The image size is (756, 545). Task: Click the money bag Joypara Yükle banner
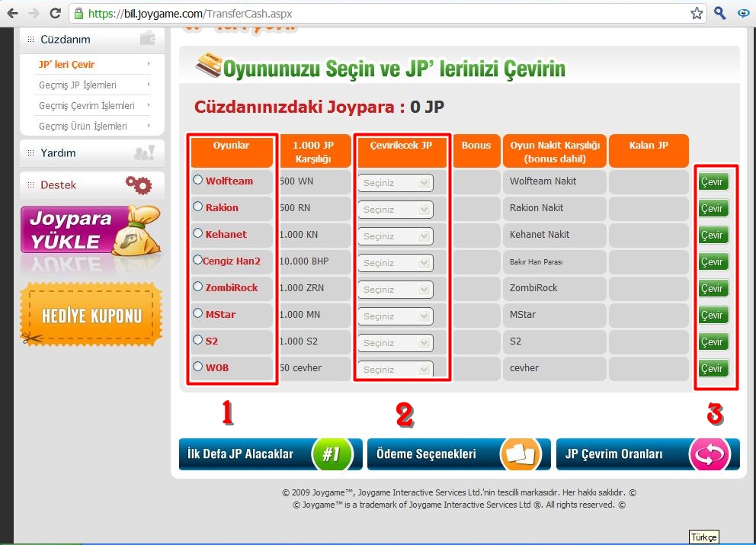(x=91, y=230)
